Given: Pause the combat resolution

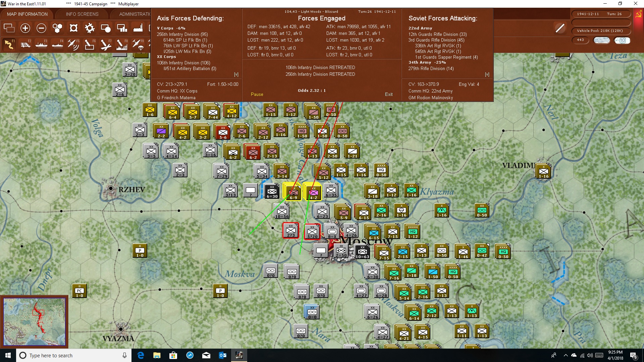Looking at the screenshot, I should click(257, 95).
